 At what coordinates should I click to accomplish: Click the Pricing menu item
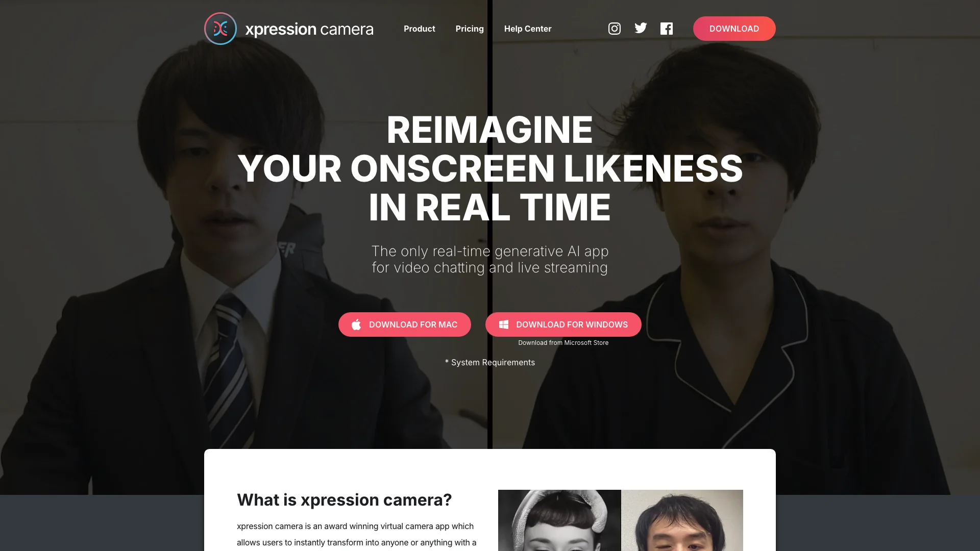click(x=469, y=28)
